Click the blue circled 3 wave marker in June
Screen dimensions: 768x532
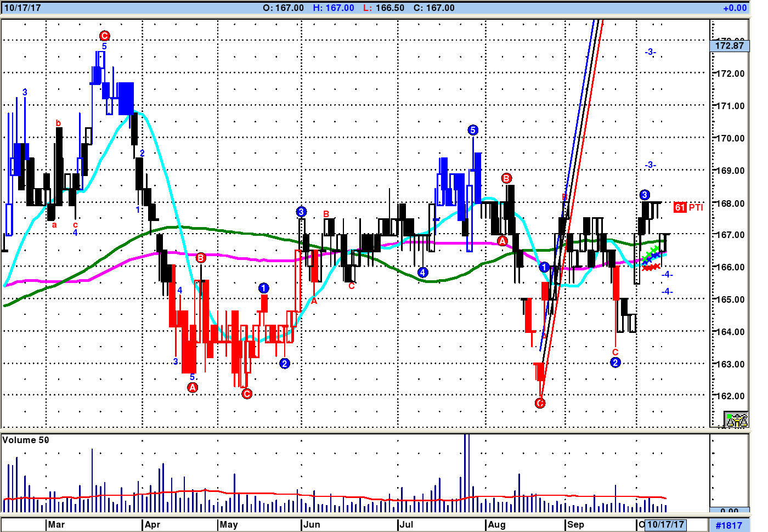(301, 212)
